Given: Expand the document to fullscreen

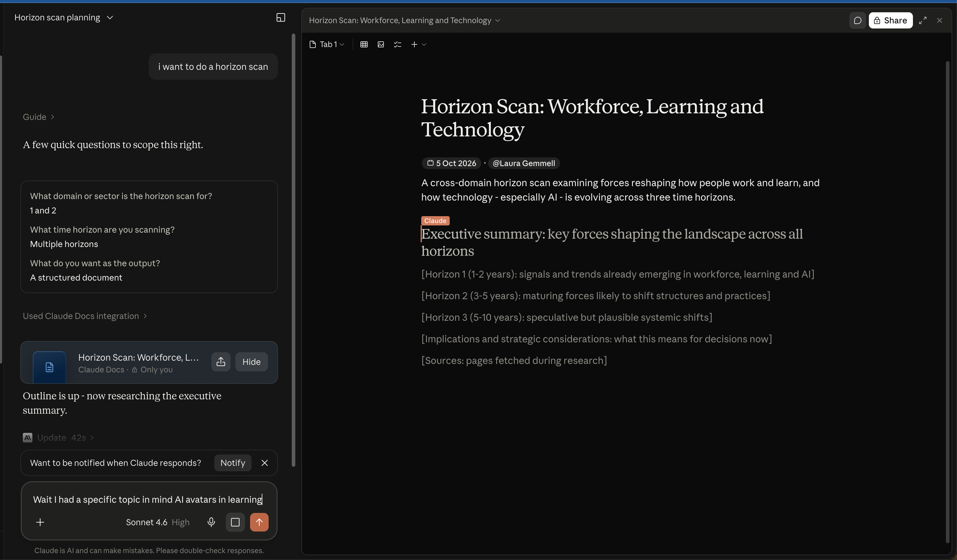Looking at the screenshot, I should [x=923, y=20].
